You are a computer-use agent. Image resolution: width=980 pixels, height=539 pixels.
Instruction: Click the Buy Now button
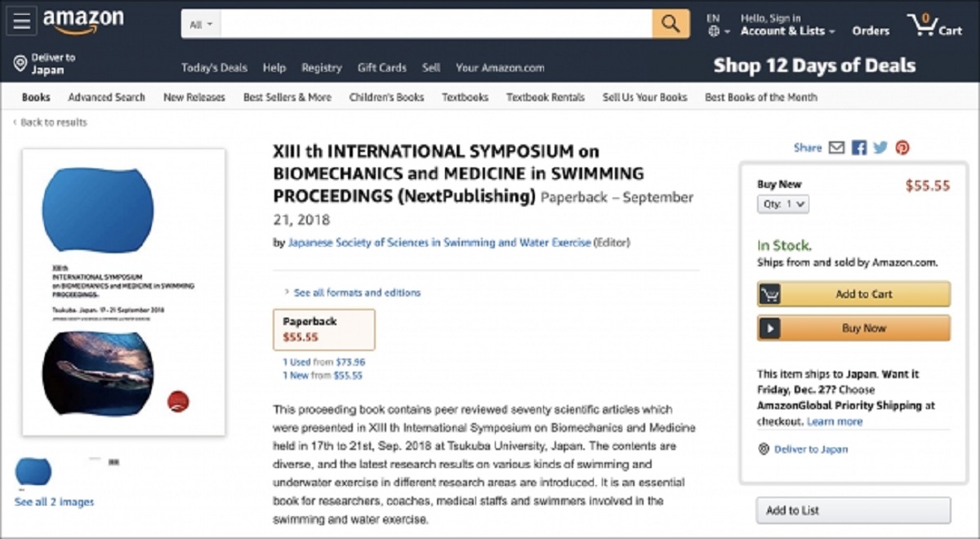click(x=853, y=328)
